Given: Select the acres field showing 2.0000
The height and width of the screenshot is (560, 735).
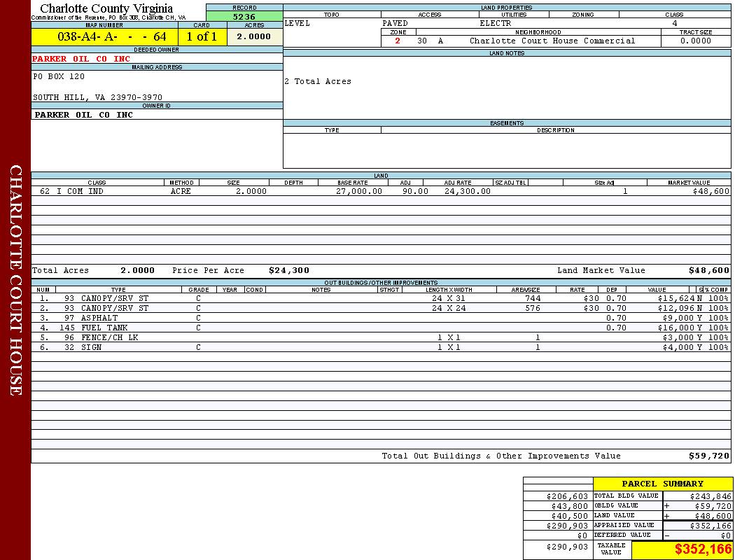Looking at the screenshot, I should pos(254,37).
